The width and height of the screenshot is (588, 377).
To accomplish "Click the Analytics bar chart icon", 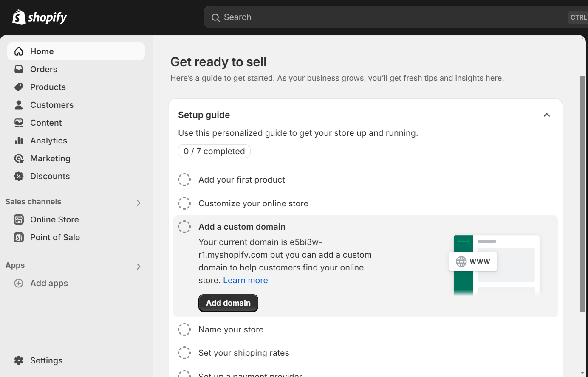I will coord(19,141).
